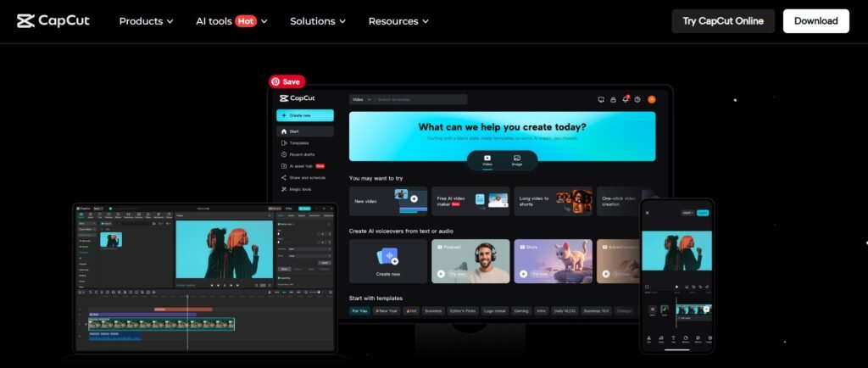This screenshot has width=868, height=368.
Task: Open the AI tools dropdown
Action: coord(231,21)
